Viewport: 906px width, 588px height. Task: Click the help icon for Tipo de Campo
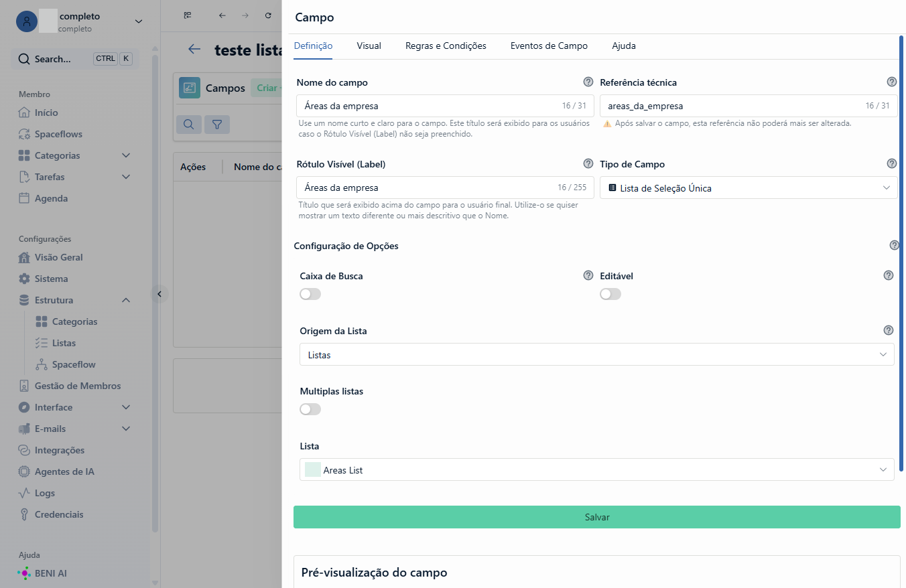coord(892,163)
